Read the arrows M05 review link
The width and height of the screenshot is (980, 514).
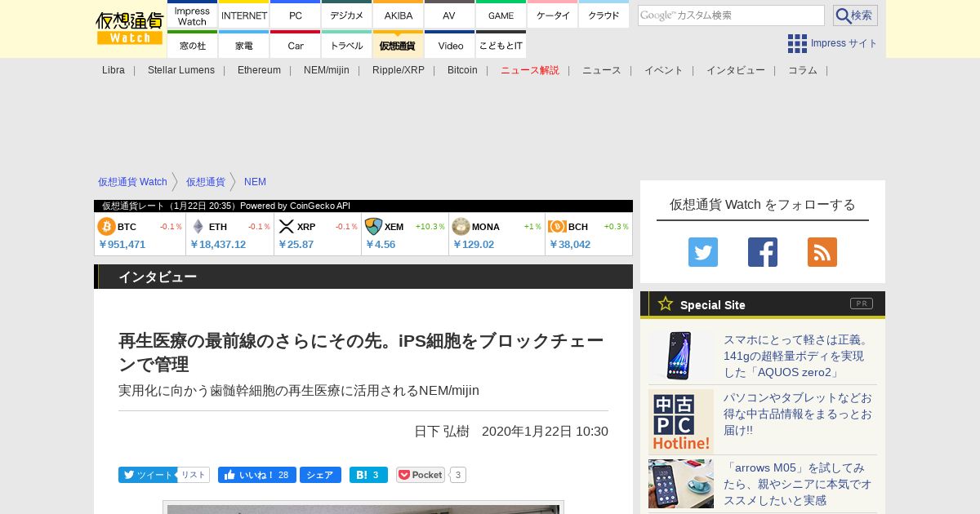click(x=798, y=484)
